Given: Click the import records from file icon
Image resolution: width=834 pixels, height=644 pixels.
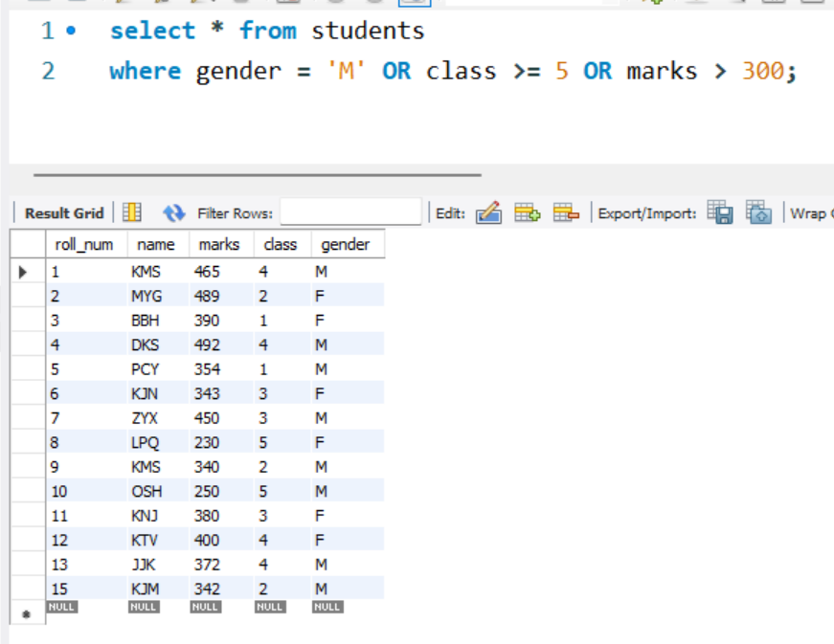Looking at the screenshot, I should coord(758,212).
